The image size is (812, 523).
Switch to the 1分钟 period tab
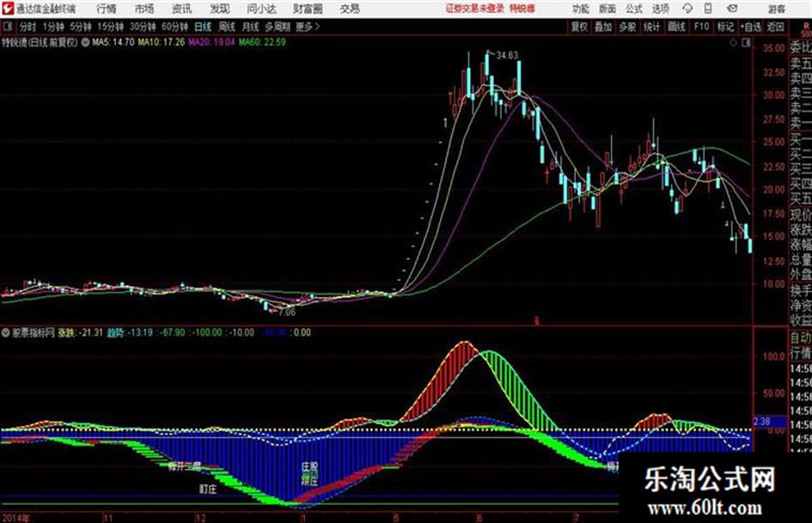pos(52,27)
